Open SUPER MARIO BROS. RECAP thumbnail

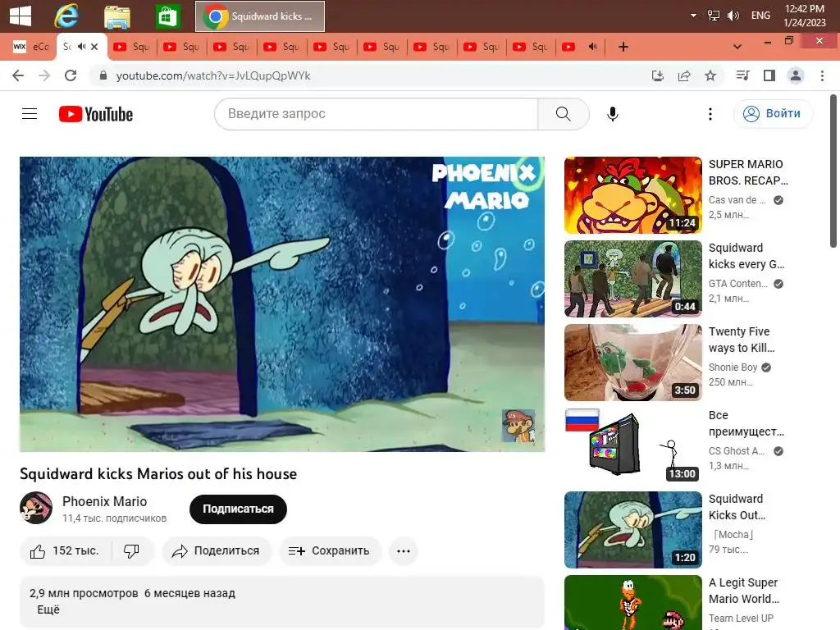point(632,195)
